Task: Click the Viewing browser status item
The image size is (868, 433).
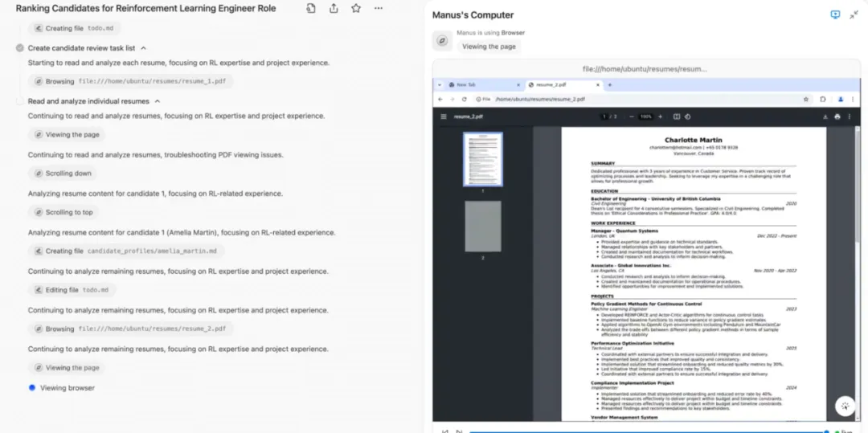Action: 61,388
